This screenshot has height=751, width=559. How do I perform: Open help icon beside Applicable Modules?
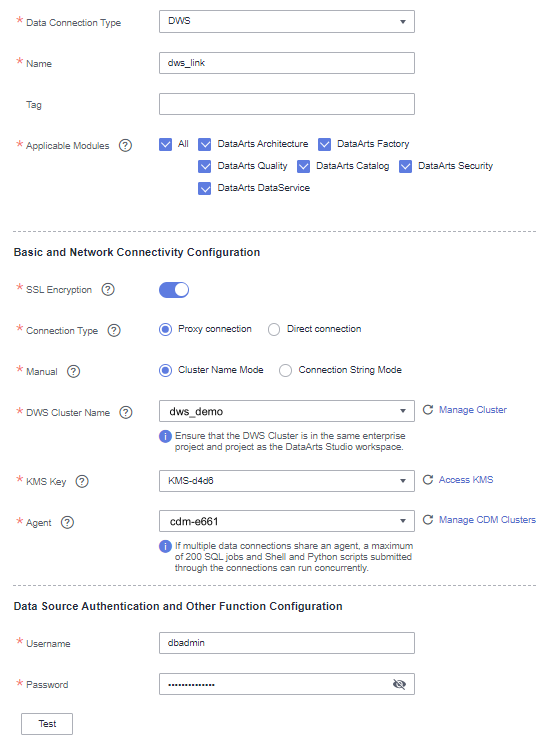pos(125,145)
